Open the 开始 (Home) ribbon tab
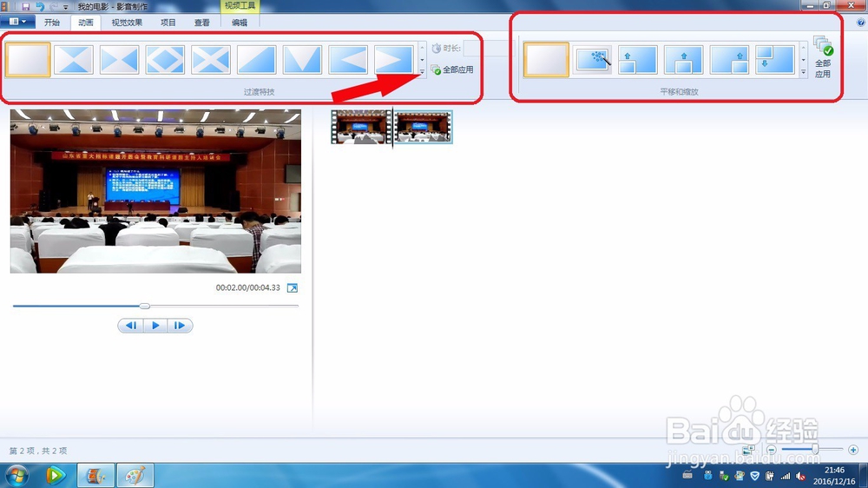Viewport: 868px width, 488px height. 52,23
